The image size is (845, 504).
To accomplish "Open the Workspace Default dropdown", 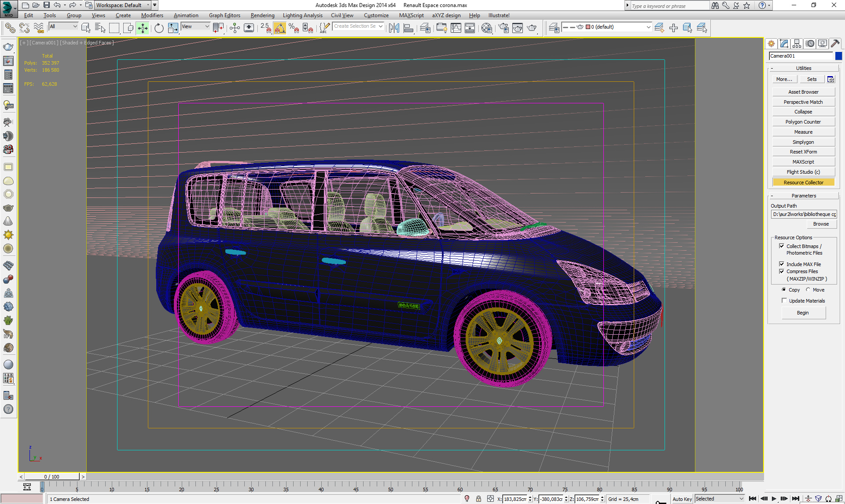I will [148, 5].
